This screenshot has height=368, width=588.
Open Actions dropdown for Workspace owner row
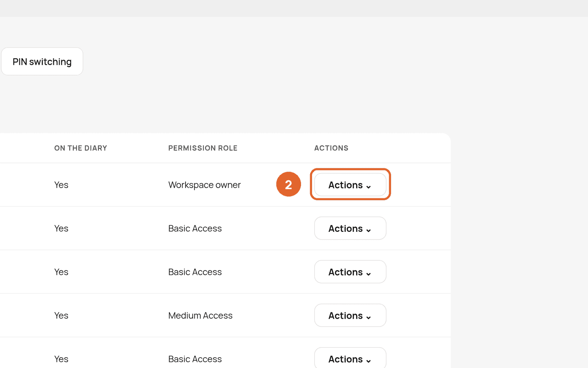pyautogui.click(x=350, y=185)
